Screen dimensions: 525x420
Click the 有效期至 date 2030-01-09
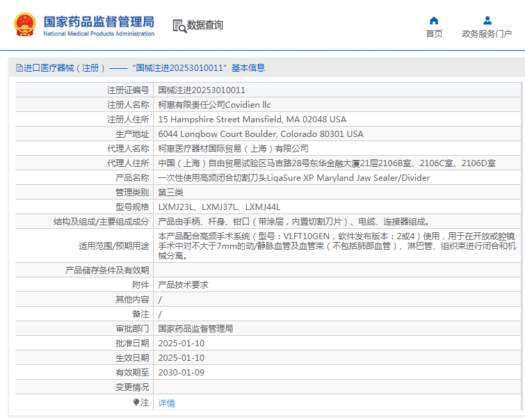(181, 373)
